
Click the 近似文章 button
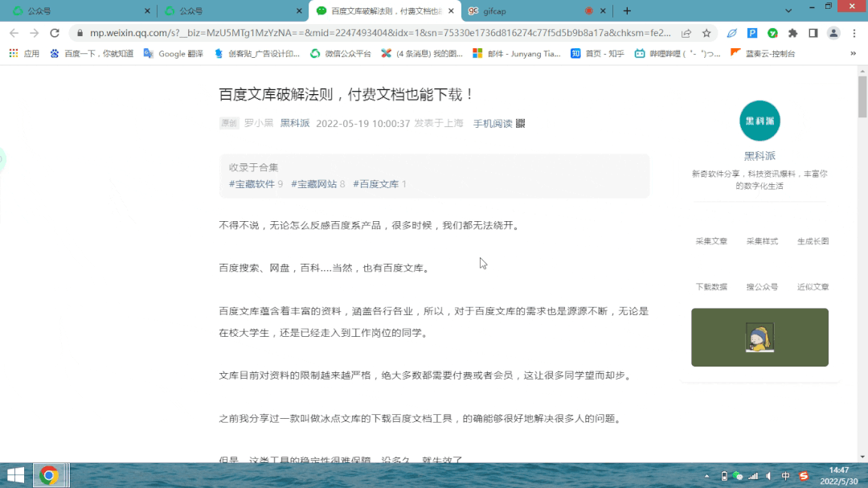[813, 287]
